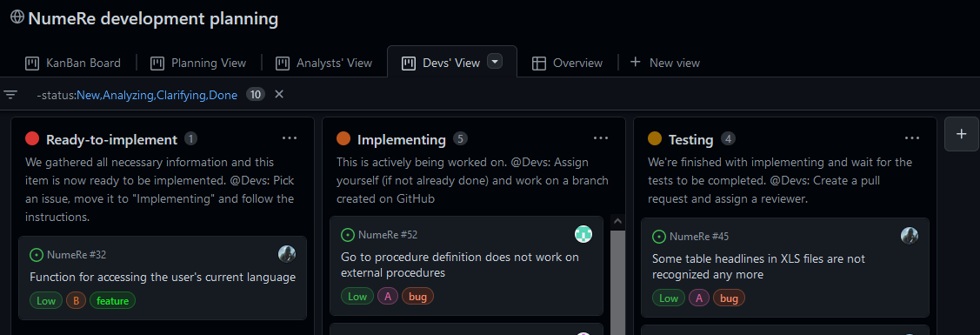Open issue about accessing user's current language

coord(163,277)
